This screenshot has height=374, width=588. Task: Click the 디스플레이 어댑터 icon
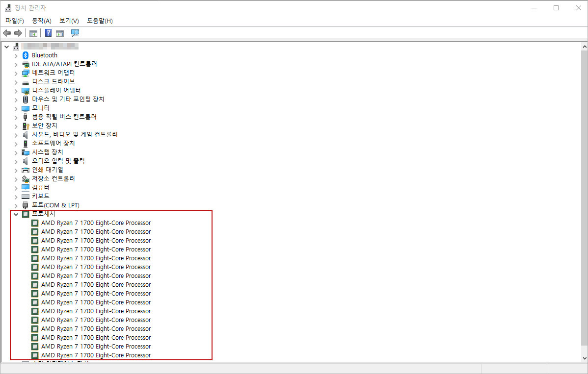coord(26,91)
